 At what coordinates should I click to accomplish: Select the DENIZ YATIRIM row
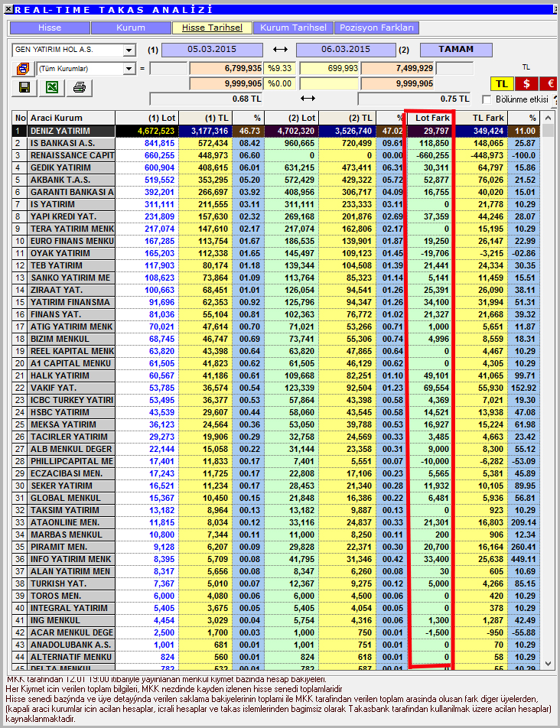276,132
